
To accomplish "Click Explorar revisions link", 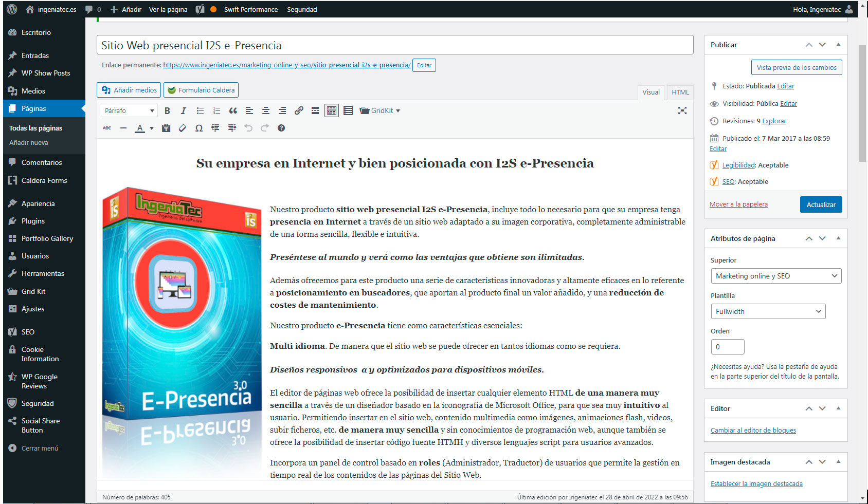I will (x=774, y=121).
